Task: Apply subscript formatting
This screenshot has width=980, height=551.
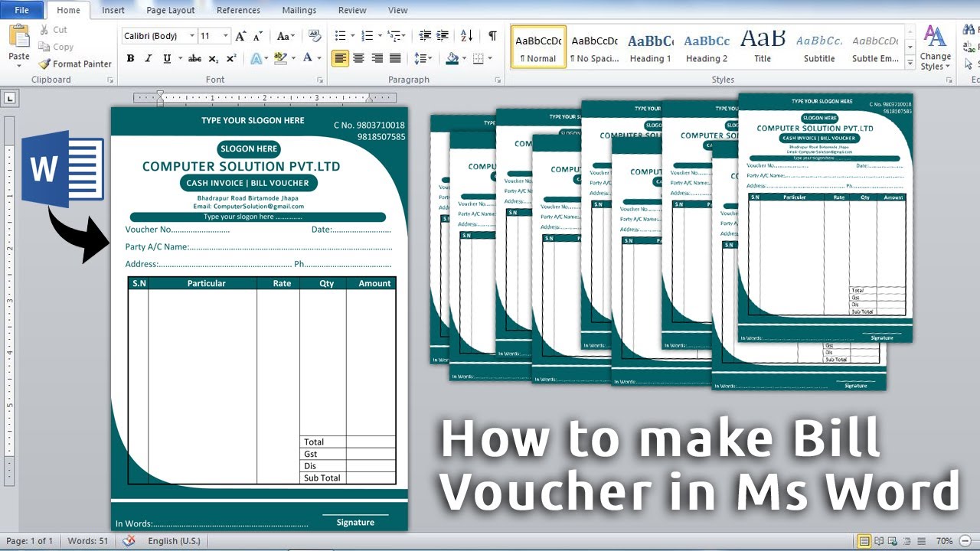Action: 214,58
